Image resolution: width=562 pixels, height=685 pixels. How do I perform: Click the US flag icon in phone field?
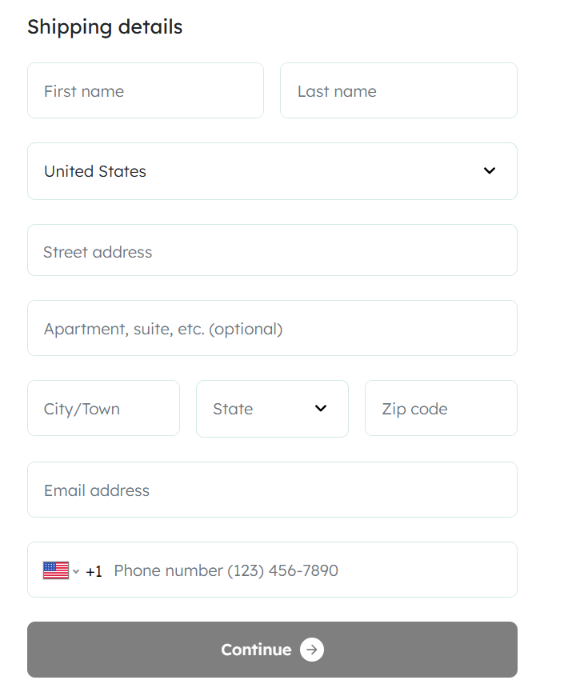tap(56, 571)
